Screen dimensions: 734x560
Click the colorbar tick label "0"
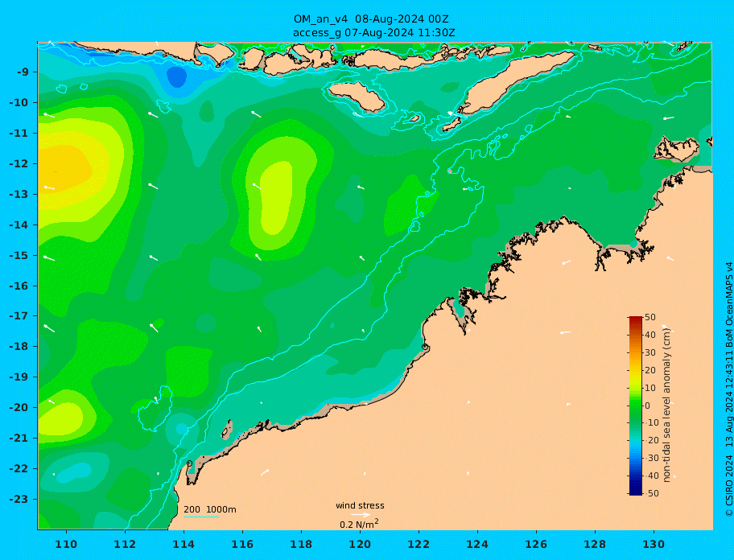click(x=647, y=406)
